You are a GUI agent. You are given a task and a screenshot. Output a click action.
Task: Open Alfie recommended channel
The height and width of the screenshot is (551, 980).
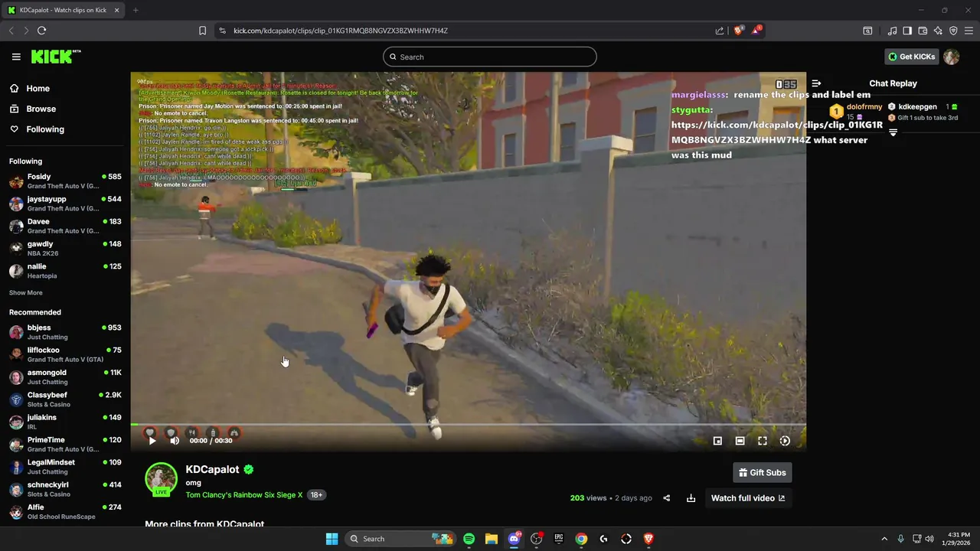click(65, 512)
